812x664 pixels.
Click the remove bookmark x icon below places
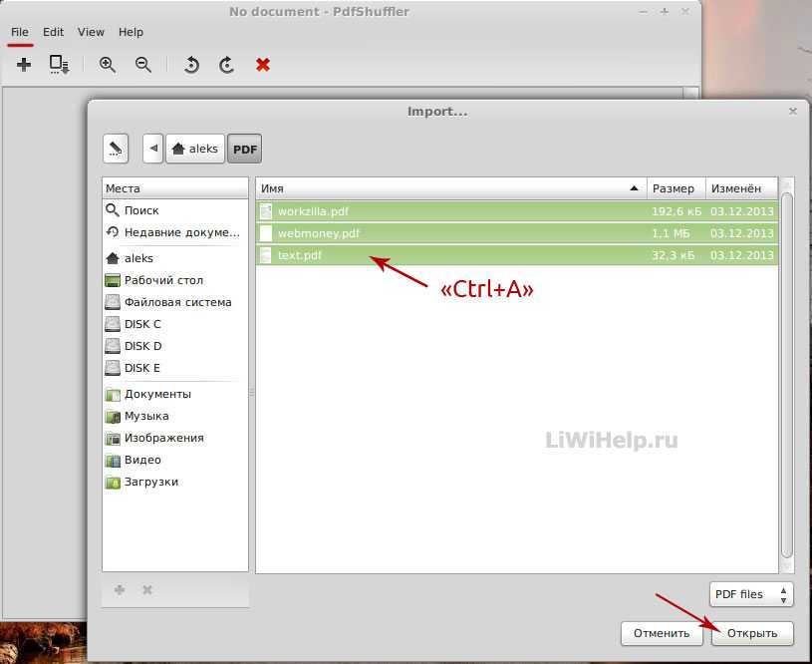[x=147, y=590]
